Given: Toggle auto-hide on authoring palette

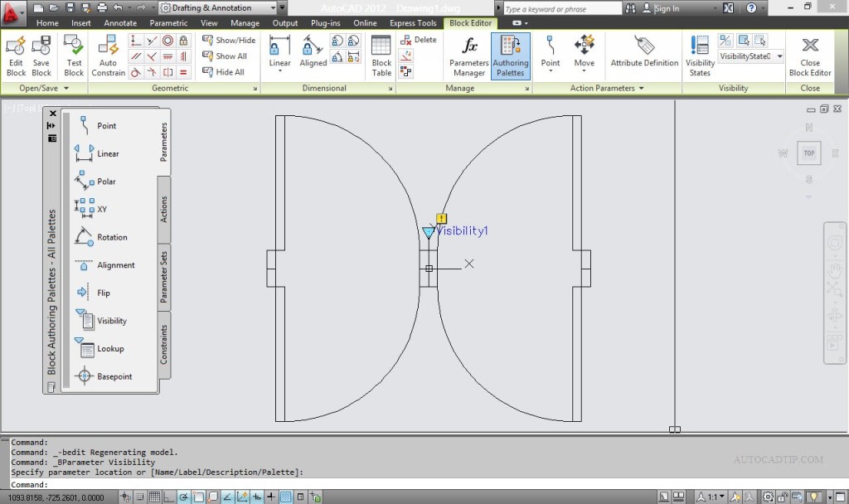Looking at the screenshot, I should 51,126.
